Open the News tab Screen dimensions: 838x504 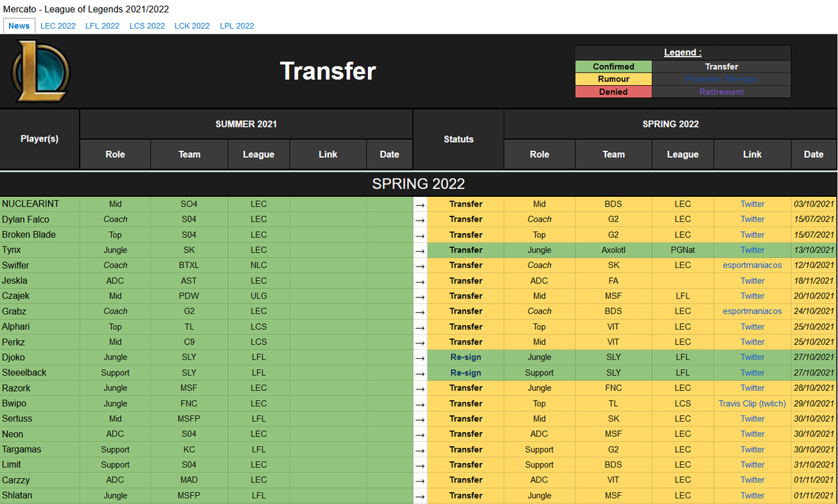point(19,26)
